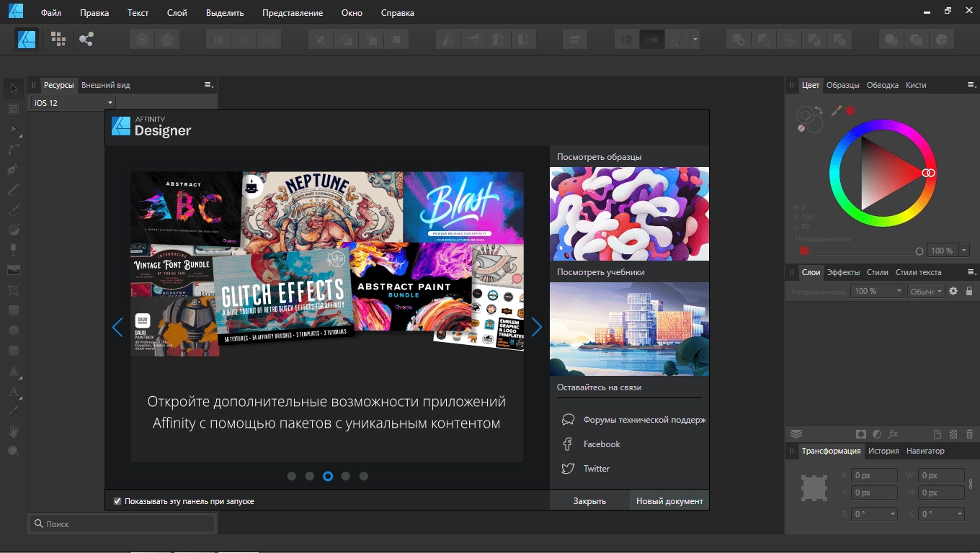Switch to the Образцы tab
The width and height of the screenshot is (980, 553).
tap(843, 85)
